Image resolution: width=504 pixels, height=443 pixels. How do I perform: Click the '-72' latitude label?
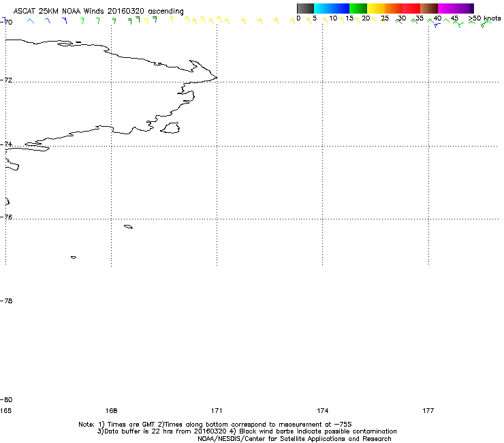click(6, 80)
